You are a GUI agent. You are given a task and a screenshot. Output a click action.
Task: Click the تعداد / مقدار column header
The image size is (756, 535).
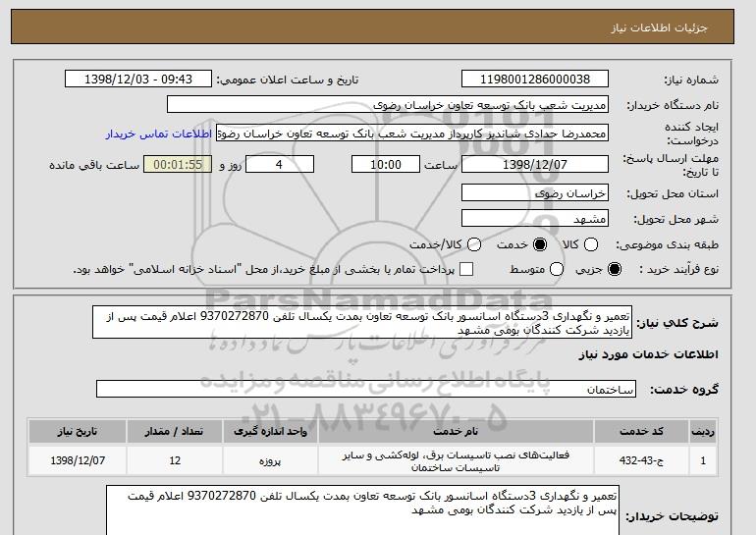(175, 431)
